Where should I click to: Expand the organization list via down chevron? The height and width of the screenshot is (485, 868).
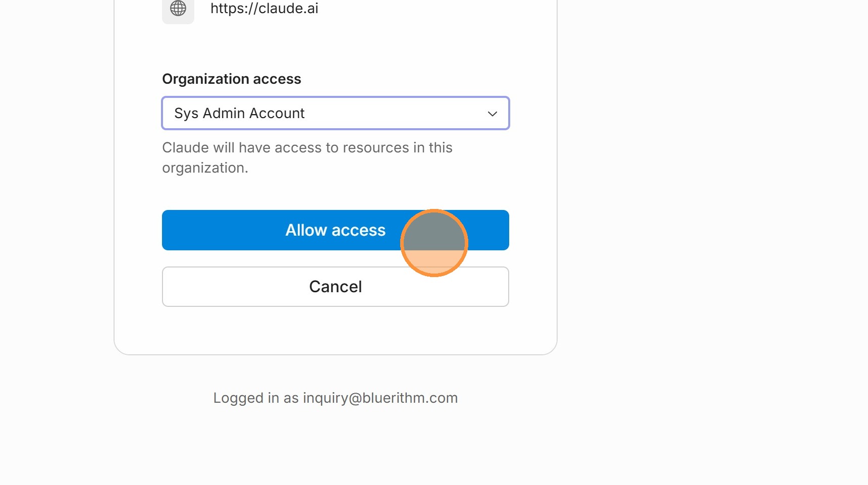pyautogui.click(x=493, y=114)
